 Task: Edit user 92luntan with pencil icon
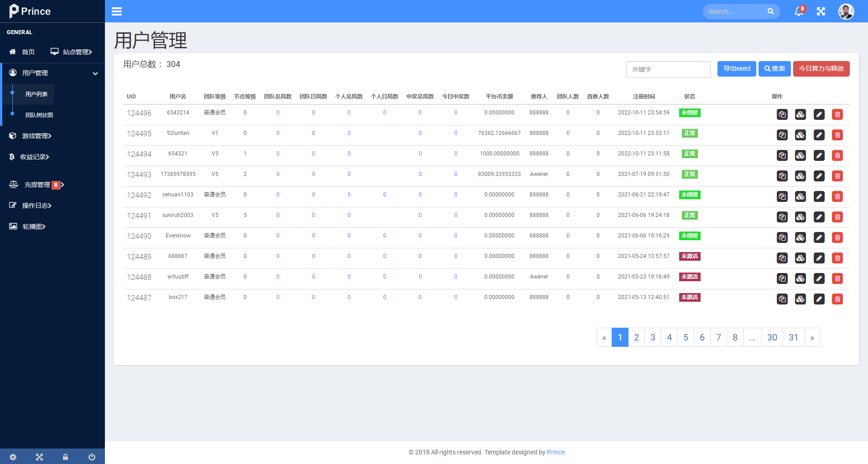point(819,135)
